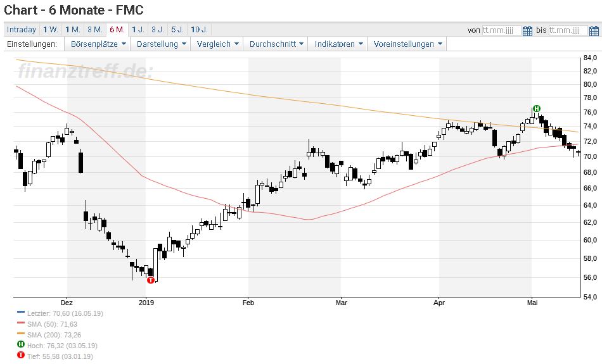Click the Apr label on time axis
Image resolution: width=602 pixels, height=364 pixels.
(x=439, y=303)
